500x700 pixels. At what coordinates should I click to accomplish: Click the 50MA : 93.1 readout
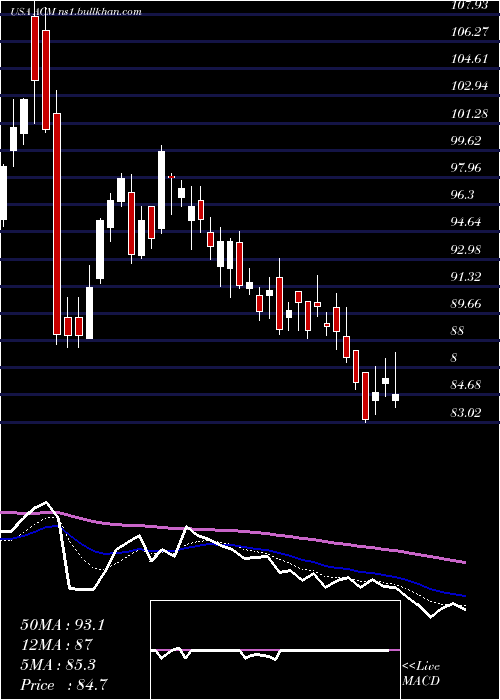coord(62,625)
